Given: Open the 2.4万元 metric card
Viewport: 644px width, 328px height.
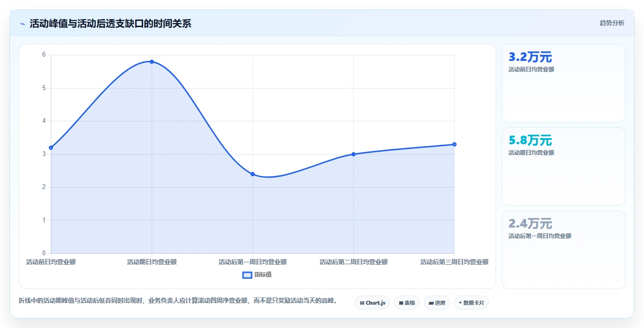Looking at the screenshot, I should [x=563, y=249].
